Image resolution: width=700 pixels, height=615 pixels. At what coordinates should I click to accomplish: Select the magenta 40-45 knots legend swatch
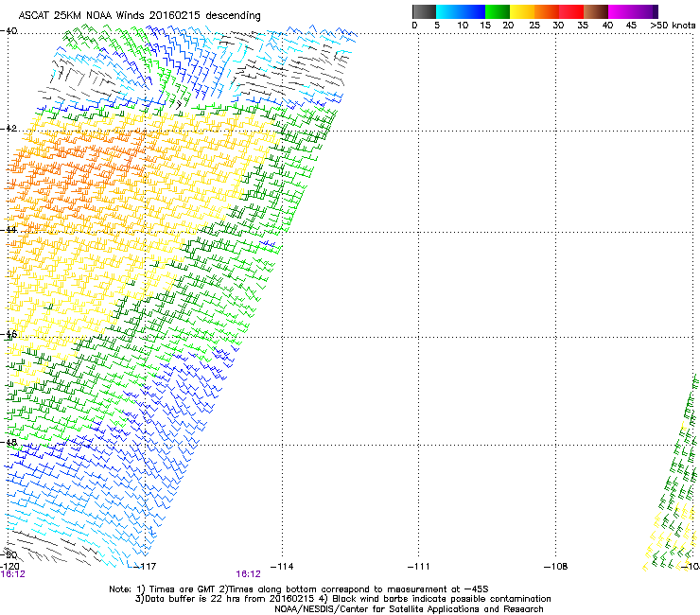tap(621, 11)
